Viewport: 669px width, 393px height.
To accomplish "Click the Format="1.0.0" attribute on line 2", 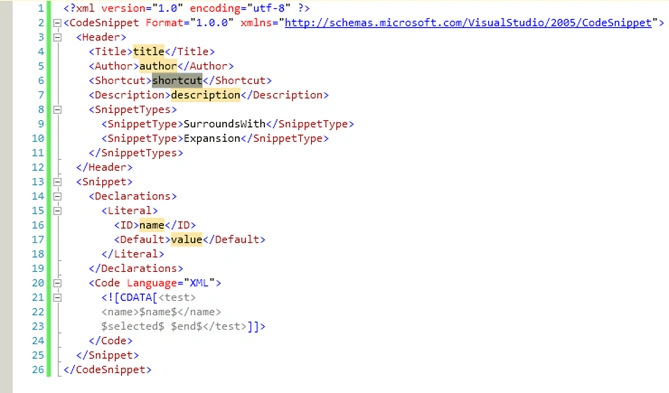I will click(x=189, y=23).
